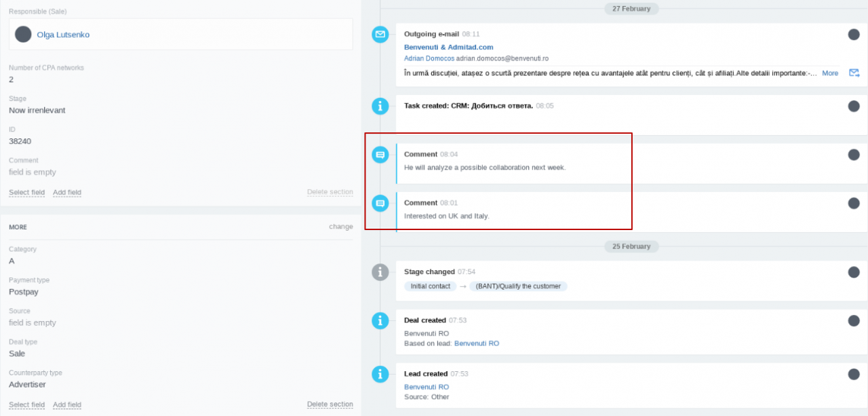Click the author avatar on the Lead created entry
This screenshot has height=416, width=868.
click(x=854, y=374)
